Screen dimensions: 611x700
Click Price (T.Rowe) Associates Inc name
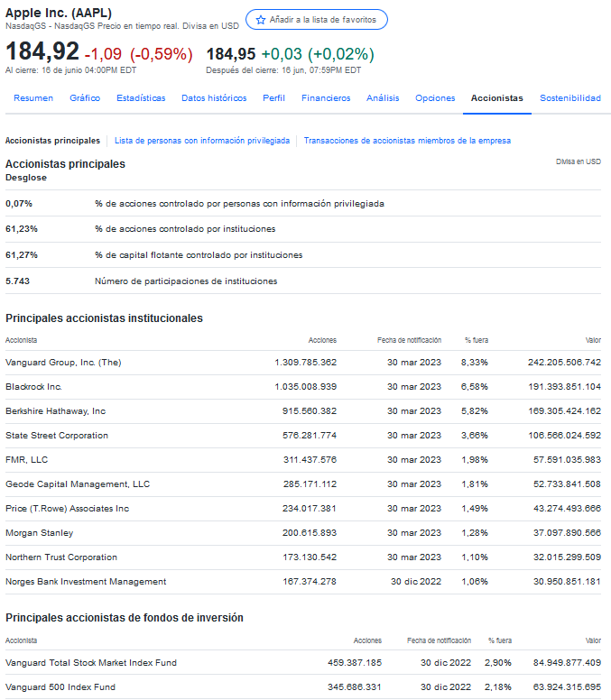click(68, 509)
